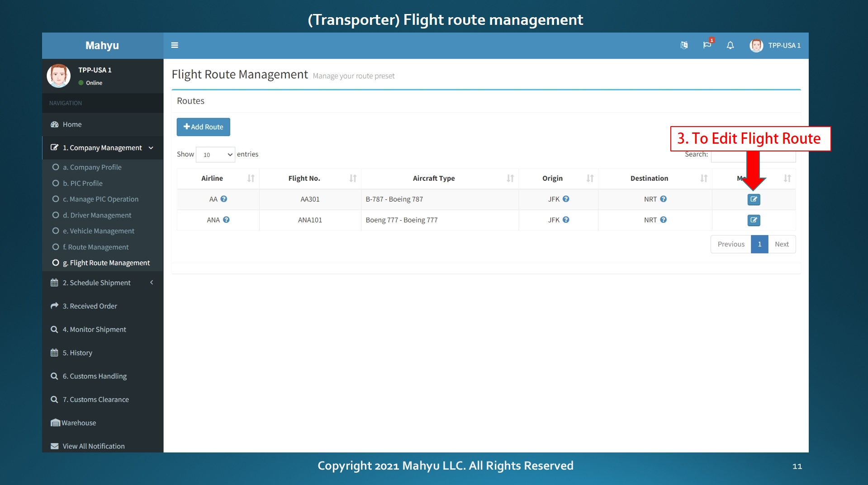Open the flag messages icon
This screenshot has width=868, height=485.
coord(707,45)
